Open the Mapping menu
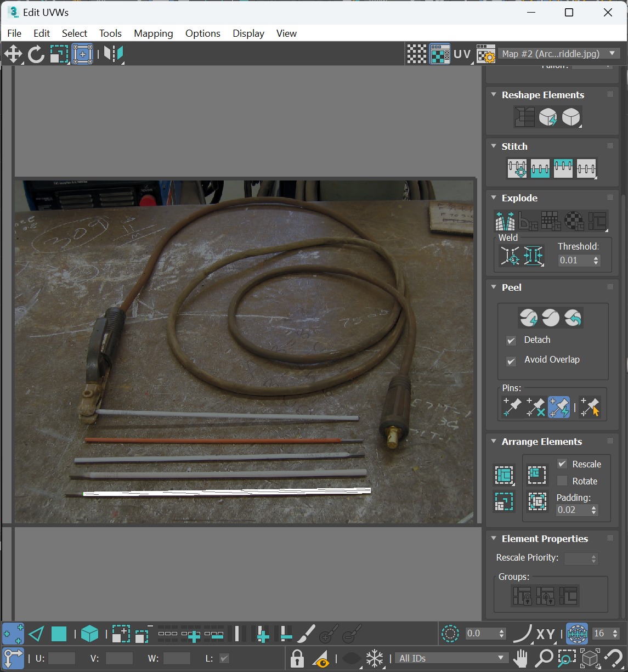Screen dimensions: 628x672 pos(154,33)
